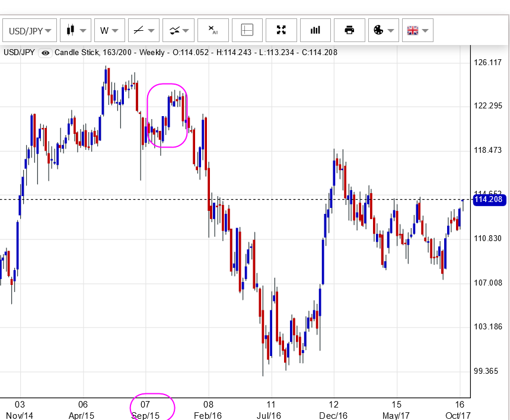
Task: Click the Dec/16 date label on time axis
Action: pyautogui.click(x=333, y=416)
